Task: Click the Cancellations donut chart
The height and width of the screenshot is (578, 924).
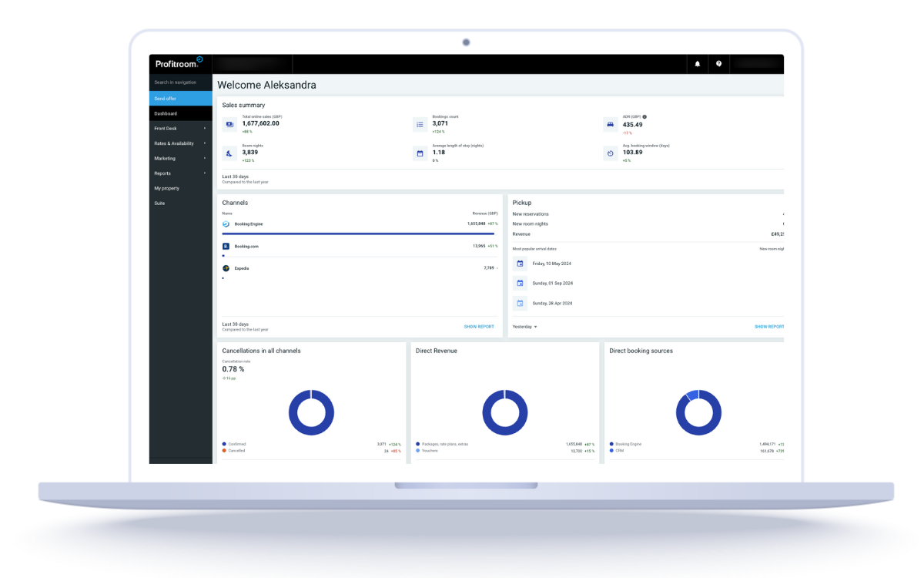Action: pyautogui.click(x=311, y=412)
